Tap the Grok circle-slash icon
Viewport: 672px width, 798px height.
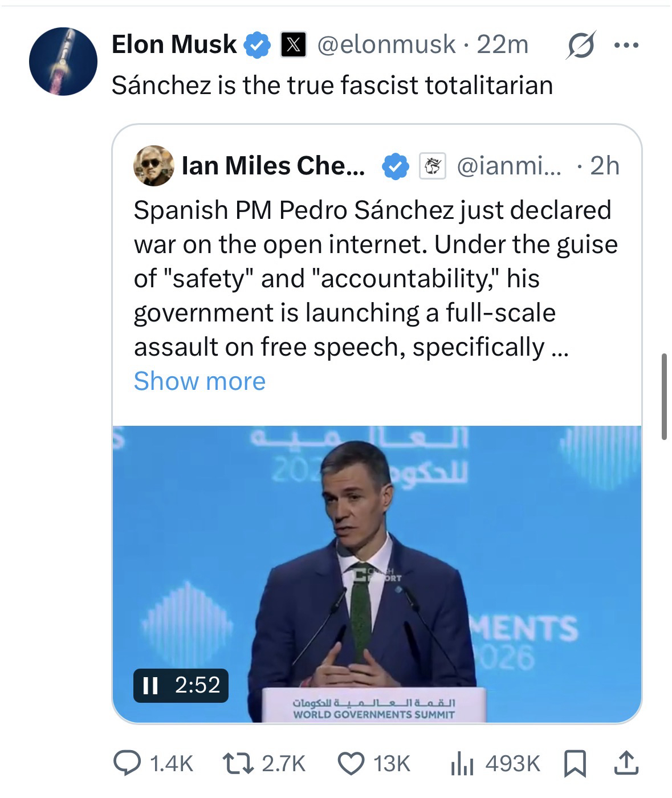pos(580,44)
